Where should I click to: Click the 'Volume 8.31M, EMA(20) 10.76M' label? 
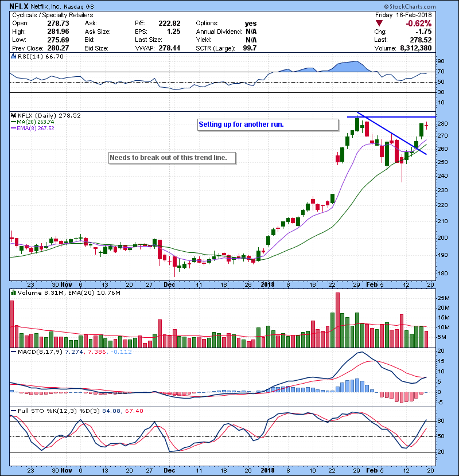(x=69, y=293)
